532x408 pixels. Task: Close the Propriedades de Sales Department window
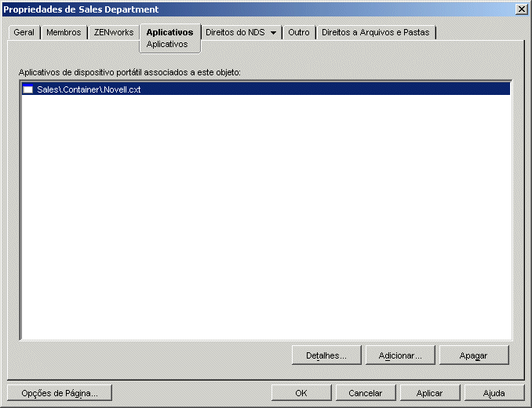coord(521,9)
